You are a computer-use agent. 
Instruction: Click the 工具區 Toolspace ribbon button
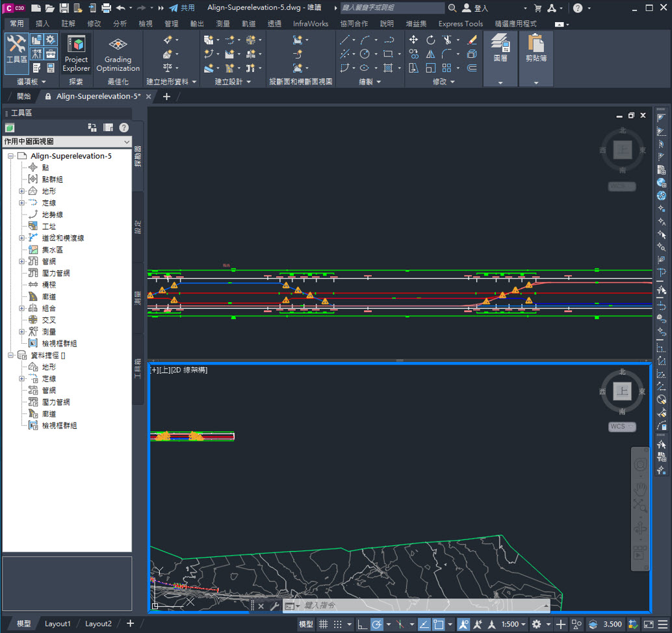tap(16, 50)
